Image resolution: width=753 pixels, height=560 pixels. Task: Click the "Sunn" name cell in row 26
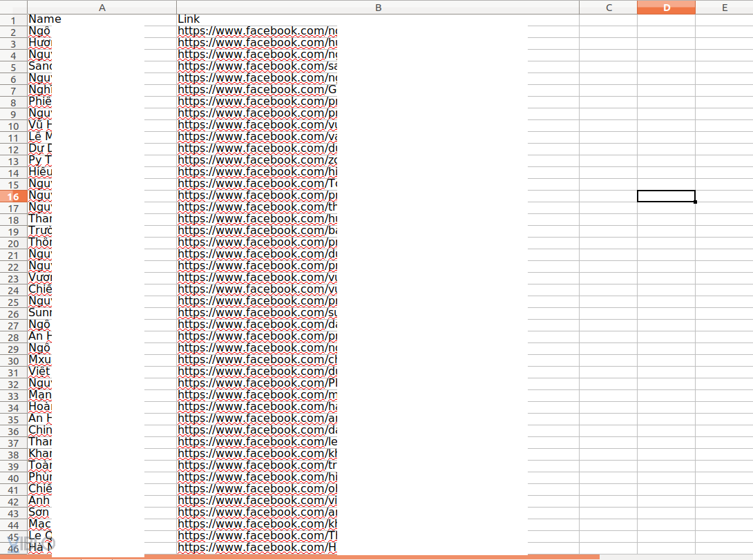(40, 312)
